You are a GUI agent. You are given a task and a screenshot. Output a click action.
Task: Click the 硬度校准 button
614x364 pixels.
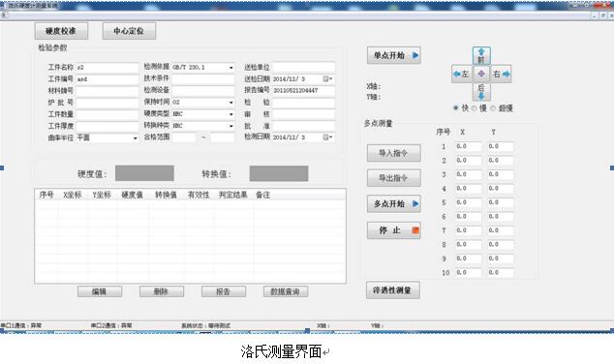tap(61, 31)
